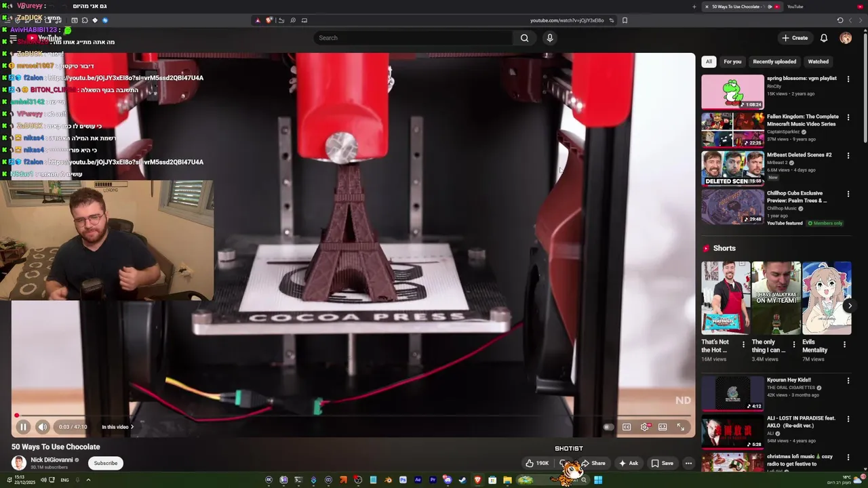Show next Shorts with the arrow

[x=849, y=306]
